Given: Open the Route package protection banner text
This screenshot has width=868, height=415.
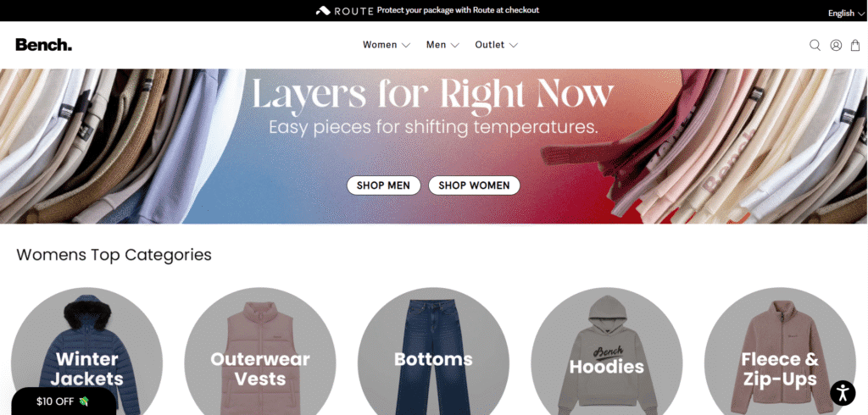Looking at the screenshot, I should pyautogui.click(x=458, y=10).
